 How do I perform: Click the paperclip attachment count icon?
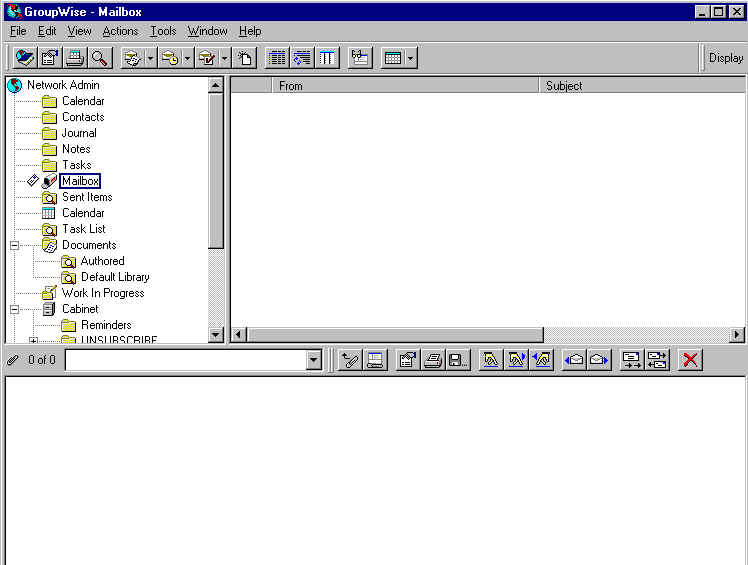pyautogui.click(x=13, y=360)
